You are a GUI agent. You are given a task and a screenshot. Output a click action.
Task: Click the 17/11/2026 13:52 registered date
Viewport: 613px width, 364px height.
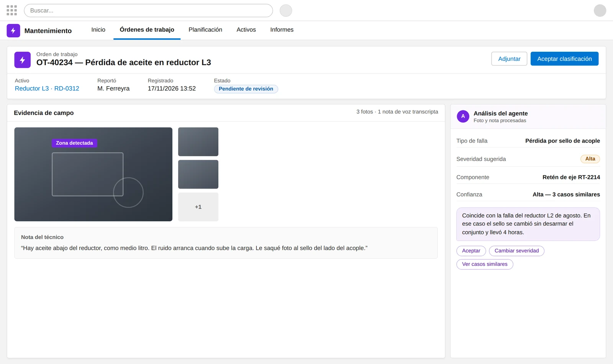pyautogui.click(x=172, y=89)
